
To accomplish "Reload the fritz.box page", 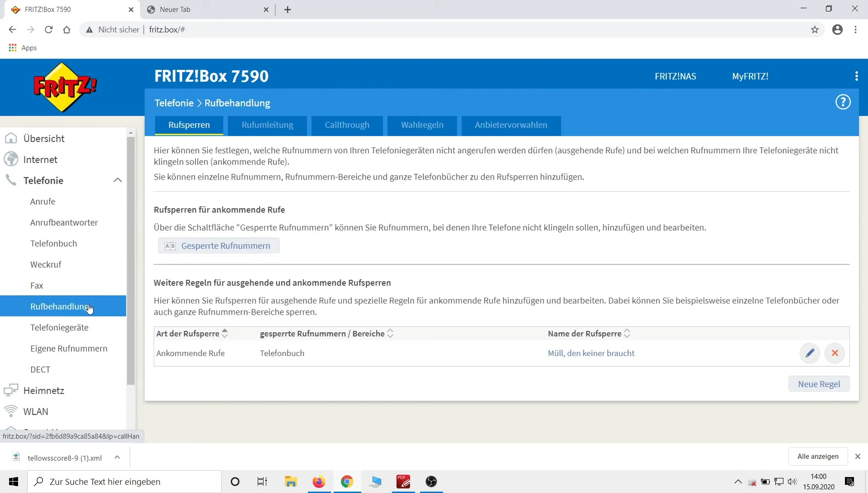I will click(49, 30).
